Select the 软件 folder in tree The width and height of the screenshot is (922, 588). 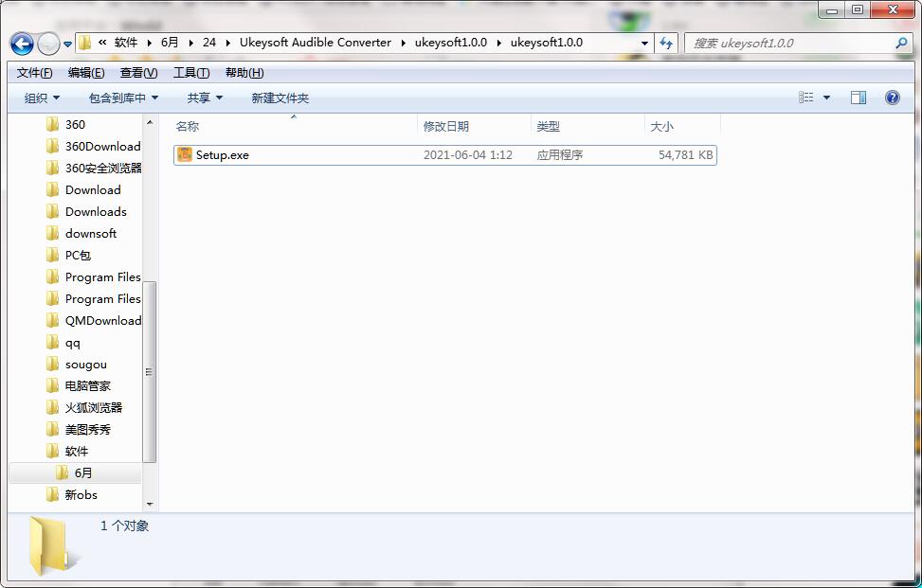pos(77,451)
